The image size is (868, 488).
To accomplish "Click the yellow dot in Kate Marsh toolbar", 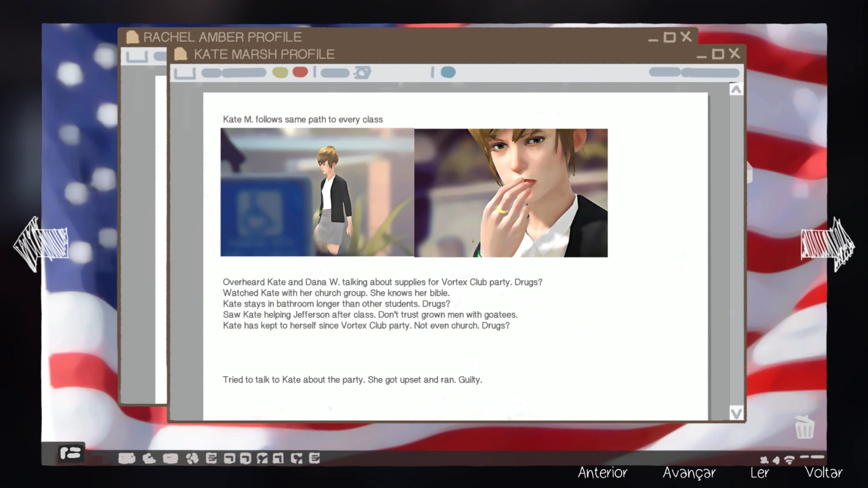I will point(280,72).
